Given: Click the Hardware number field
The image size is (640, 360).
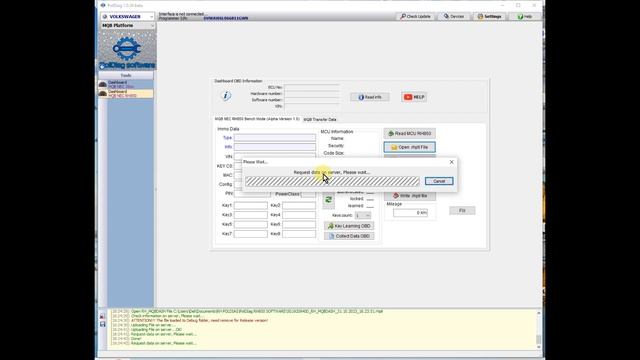Looking at the screenshot, I should (311, 94).
